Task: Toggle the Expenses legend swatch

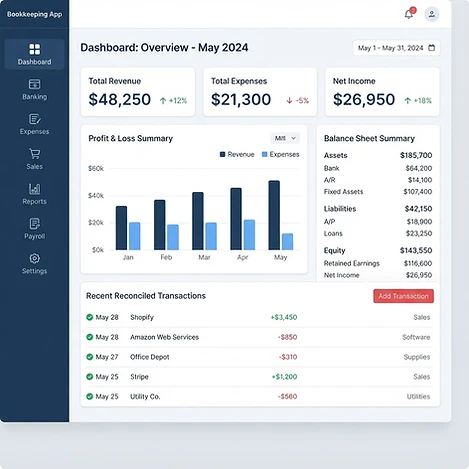Action: click(265, 154)
